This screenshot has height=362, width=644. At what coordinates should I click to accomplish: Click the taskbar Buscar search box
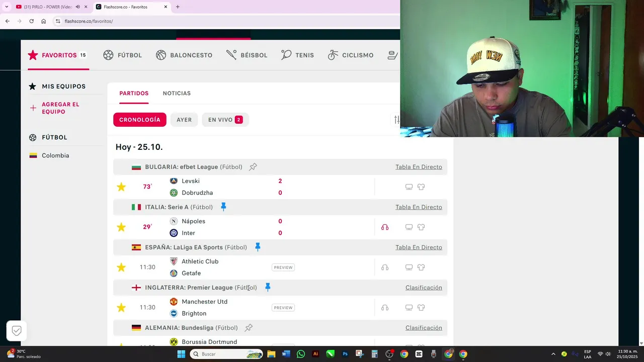tap(227, 354)
